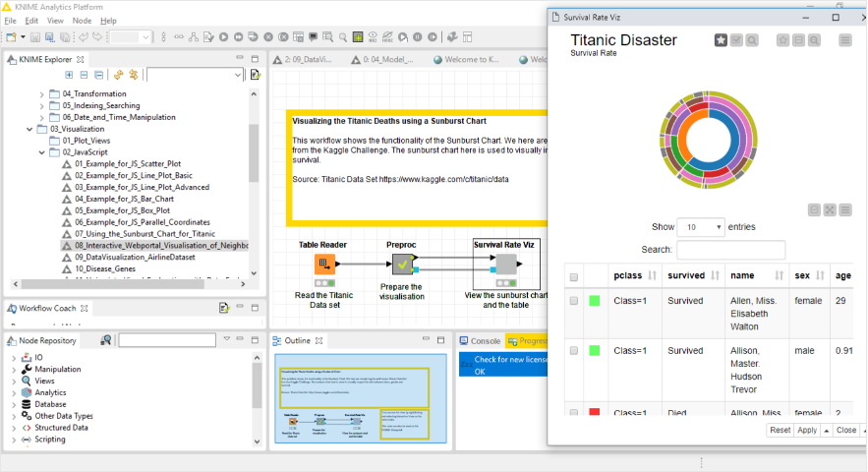
Task: Click the Apply button in Survival Rate Viz
Action: pos(807,430)
